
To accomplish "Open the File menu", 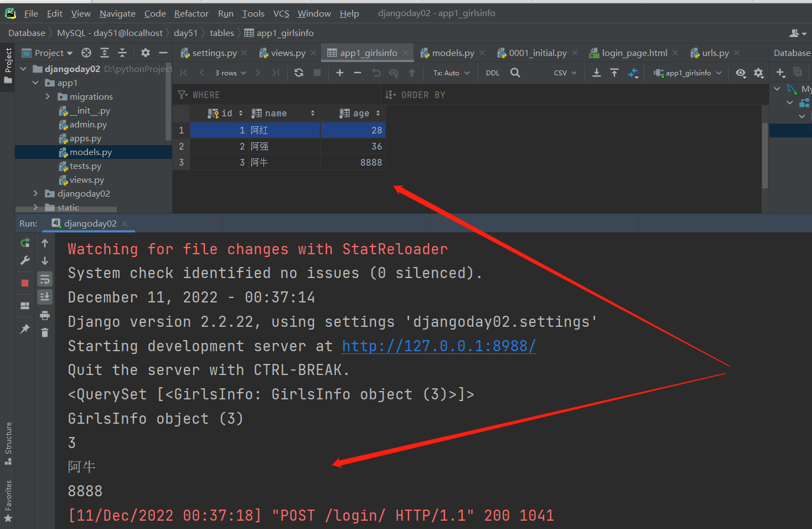I will point(31,13).
